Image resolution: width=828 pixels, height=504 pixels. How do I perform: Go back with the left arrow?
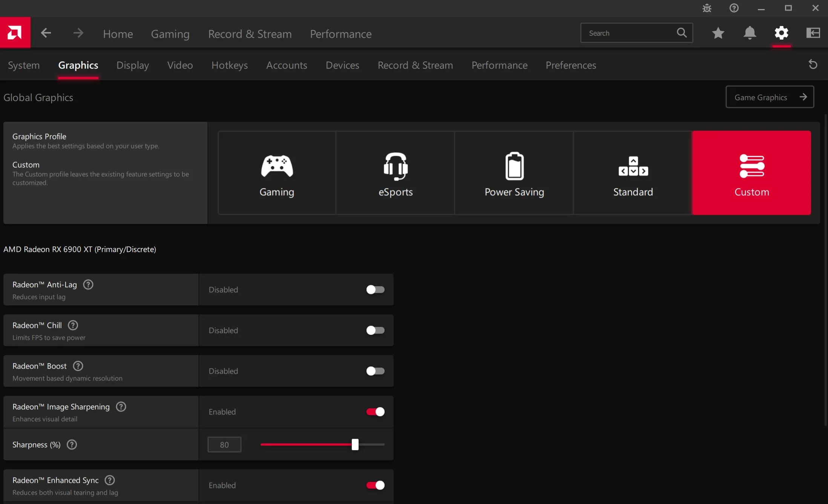pos(46,33)
